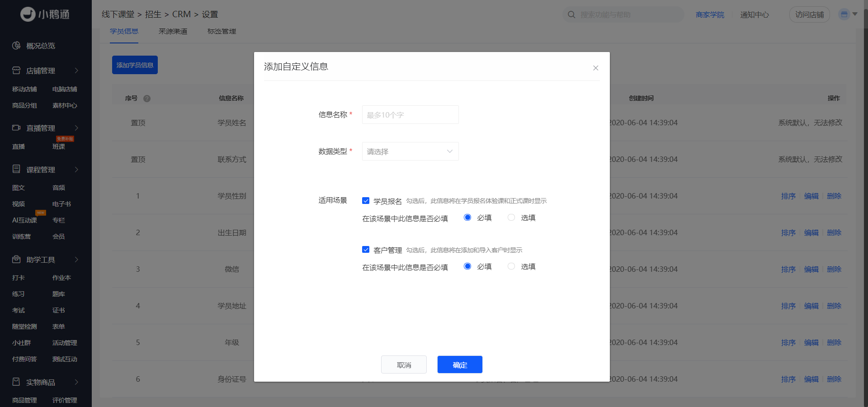
Task: Click 编辑 in the 学员地址 row
Action: (811, 306)
